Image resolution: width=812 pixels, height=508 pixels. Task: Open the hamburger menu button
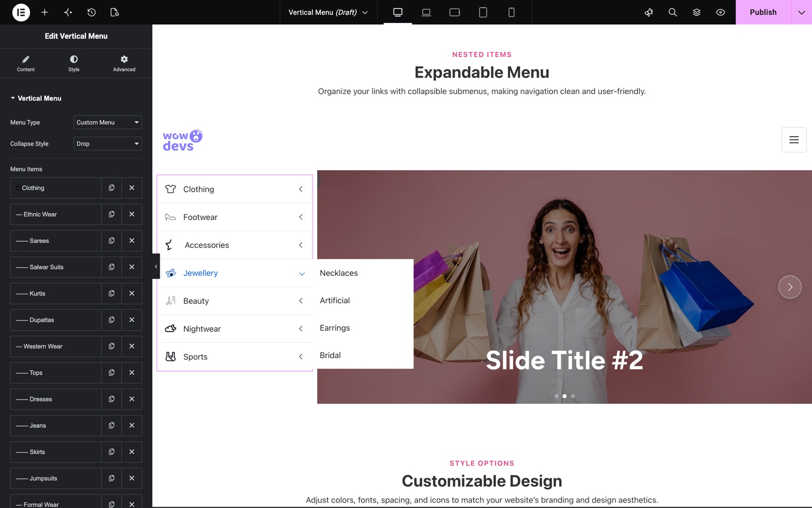click(794, 140)
